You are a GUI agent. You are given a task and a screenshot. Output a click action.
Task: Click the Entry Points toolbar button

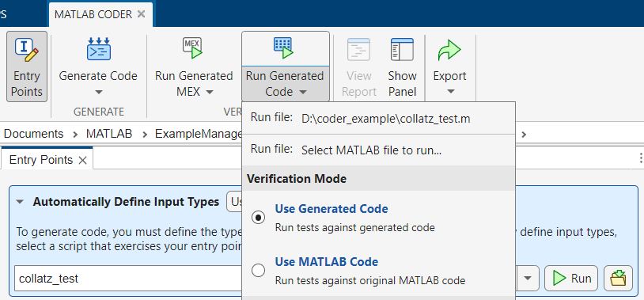27,66
